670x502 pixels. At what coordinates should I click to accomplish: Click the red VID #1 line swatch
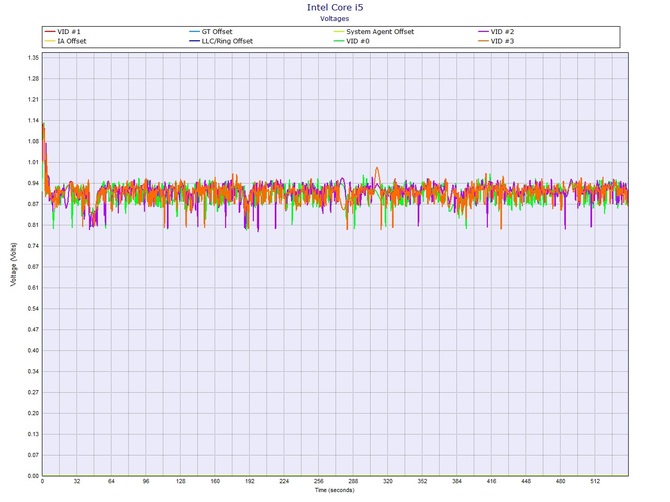pyautogui.click(x=50, y=32)
